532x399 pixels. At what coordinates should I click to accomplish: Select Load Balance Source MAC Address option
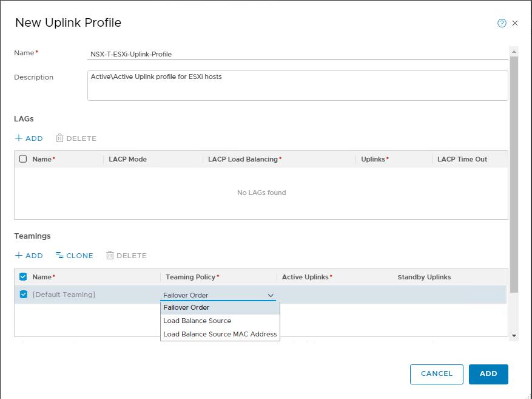pos(220,334)
